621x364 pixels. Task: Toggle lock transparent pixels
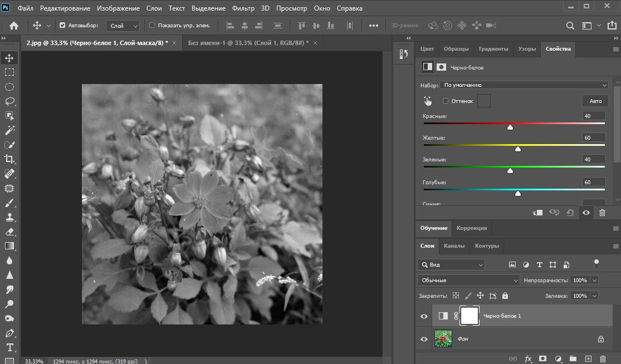(x=456, y=296)
